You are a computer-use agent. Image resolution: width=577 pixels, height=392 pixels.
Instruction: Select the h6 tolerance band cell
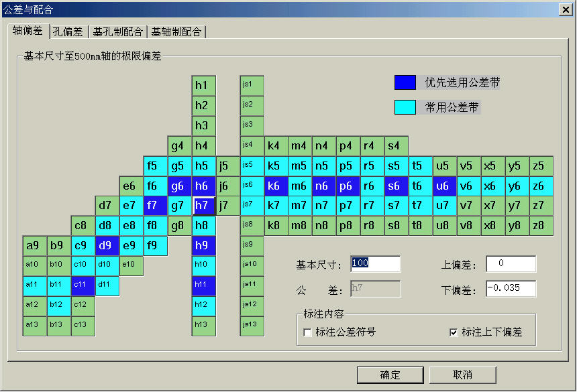203,186
